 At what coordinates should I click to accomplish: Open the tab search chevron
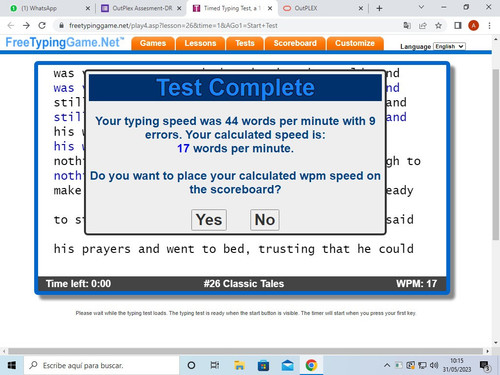click(x=421, y=7)
